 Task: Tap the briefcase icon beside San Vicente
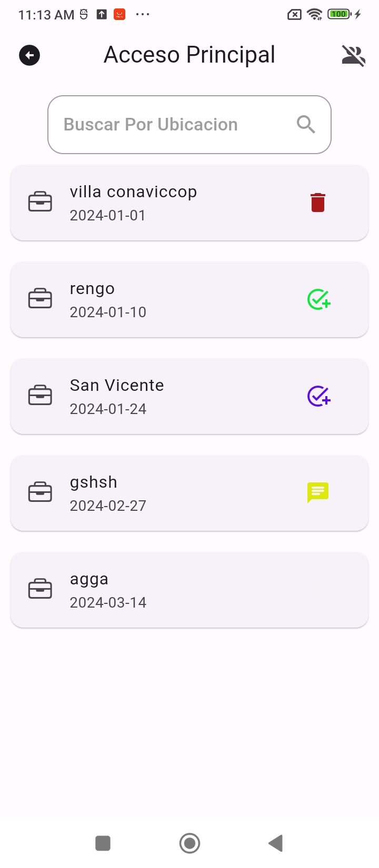point(40,396)
